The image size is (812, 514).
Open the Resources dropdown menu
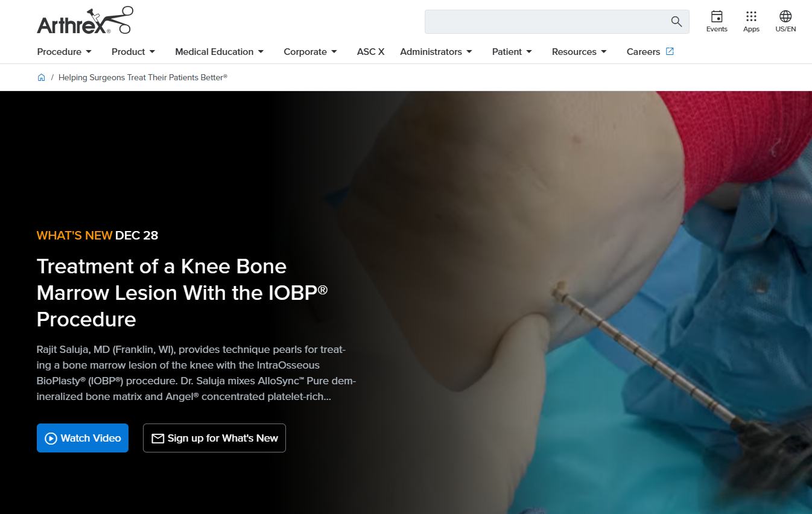tap(579, 52)
